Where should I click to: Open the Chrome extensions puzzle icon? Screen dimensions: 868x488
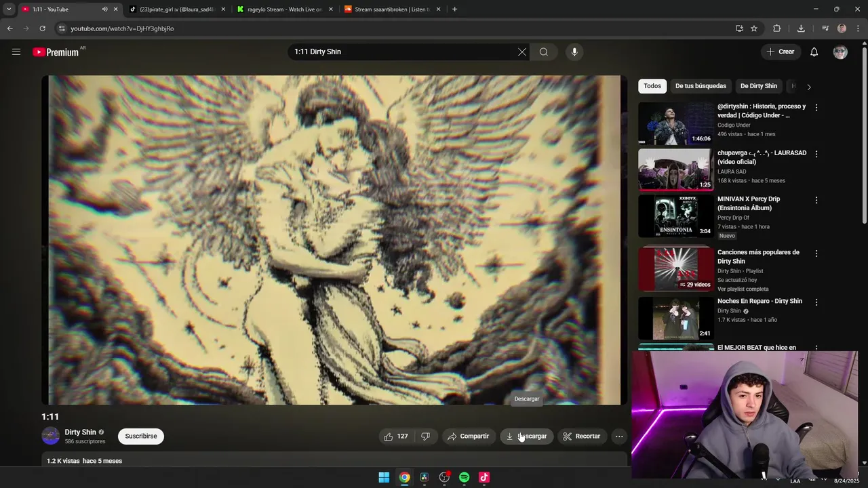777,28
